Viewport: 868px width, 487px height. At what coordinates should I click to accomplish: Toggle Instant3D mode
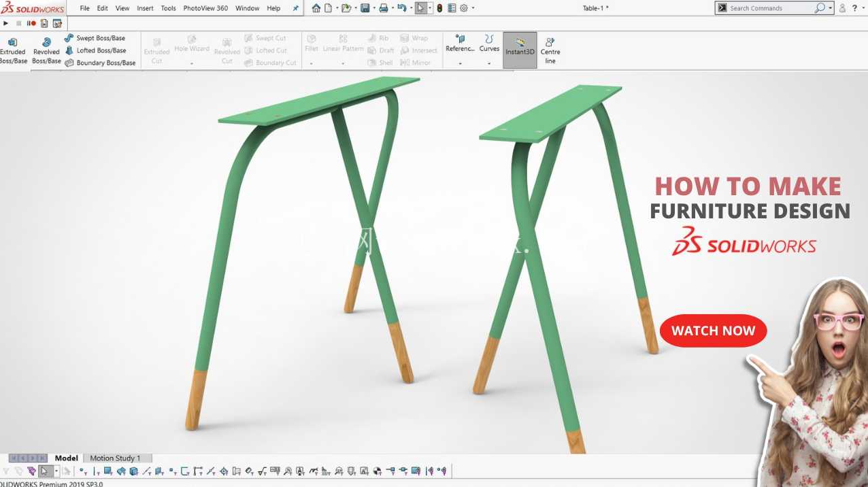(x=520, y=50)
